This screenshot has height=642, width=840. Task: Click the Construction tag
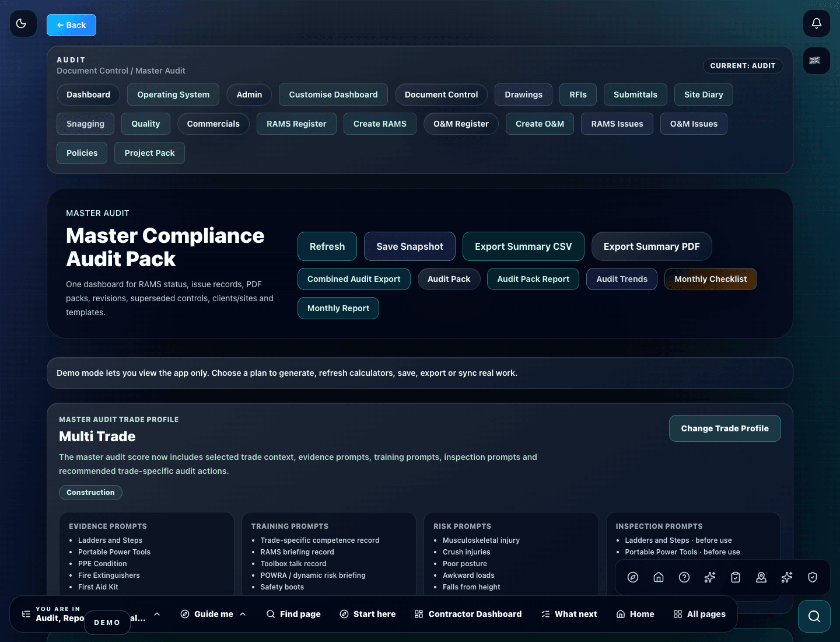pyautogui.click(x=90, y=493)
